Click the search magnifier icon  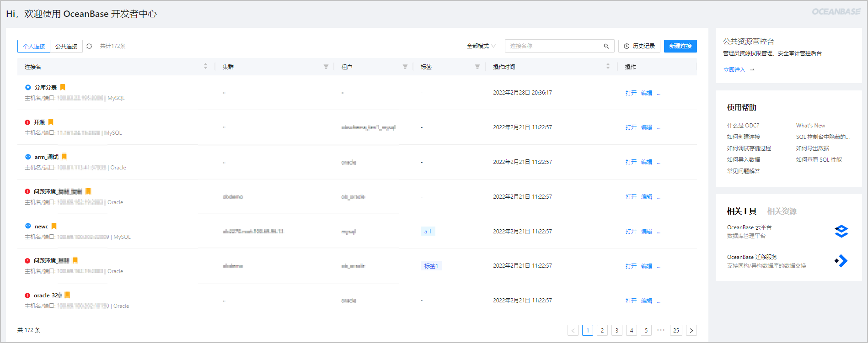[x=606, y=46]
